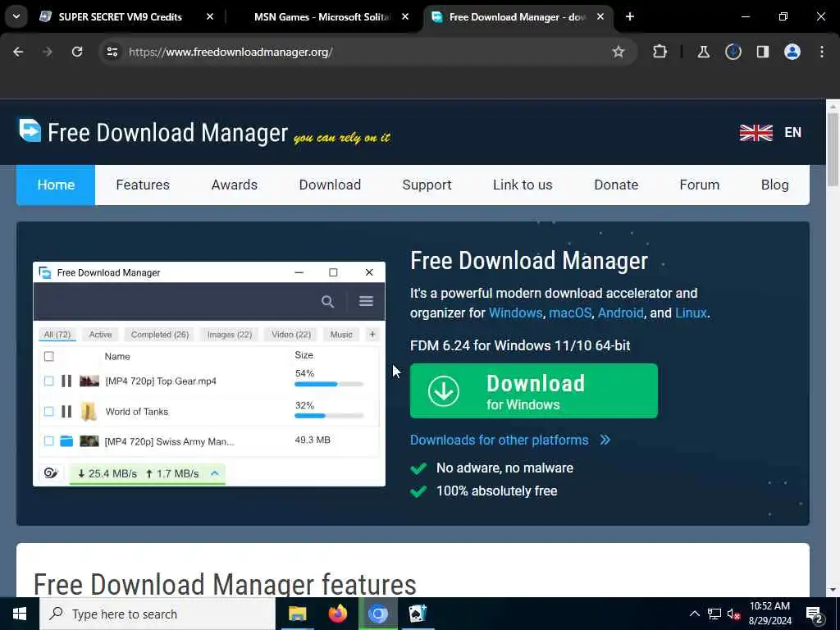Switch to MSN Games Microsoft Solitaire tab
Viewport: 840px width, 630px height.
pos(322,16)
